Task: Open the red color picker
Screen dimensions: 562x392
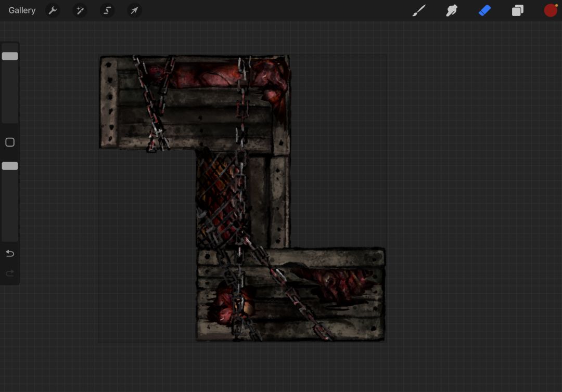Action: click(551, 10)
